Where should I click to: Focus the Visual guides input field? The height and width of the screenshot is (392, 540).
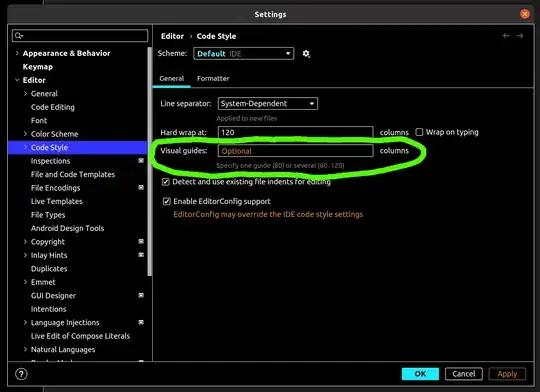295,151
